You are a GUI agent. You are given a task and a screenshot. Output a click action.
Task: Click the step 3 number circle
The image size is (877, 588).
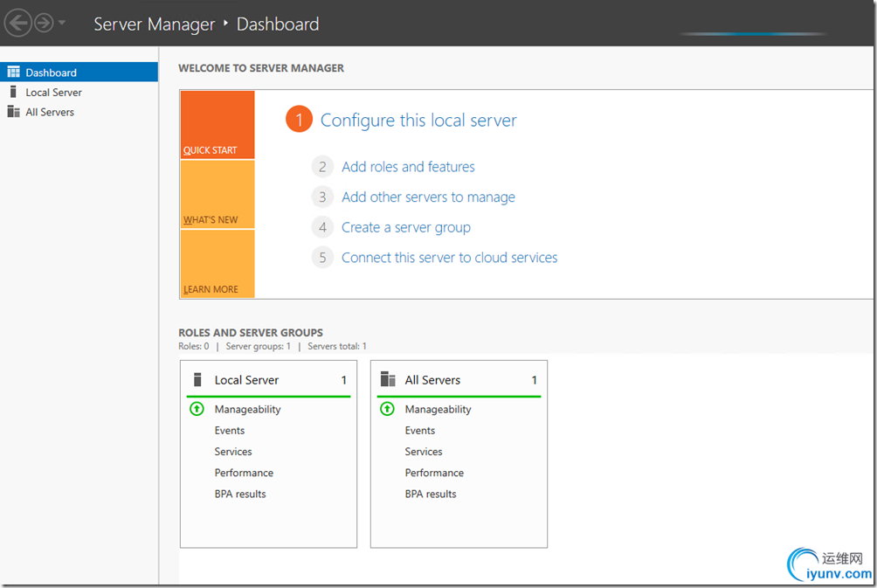click(322, 197)
